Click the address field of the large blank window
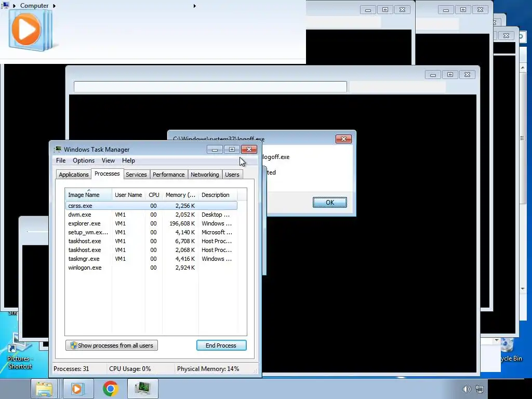 210,87
